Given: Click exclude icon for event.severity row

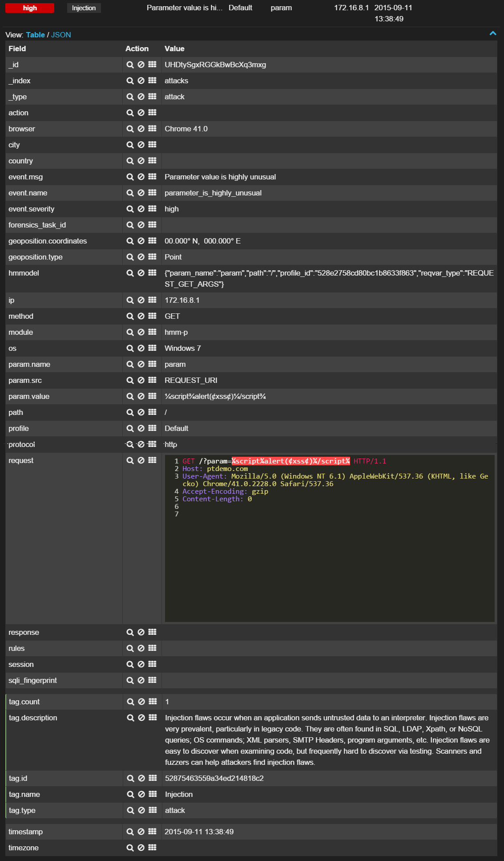Looking at the screenshot, I should 141,209.
